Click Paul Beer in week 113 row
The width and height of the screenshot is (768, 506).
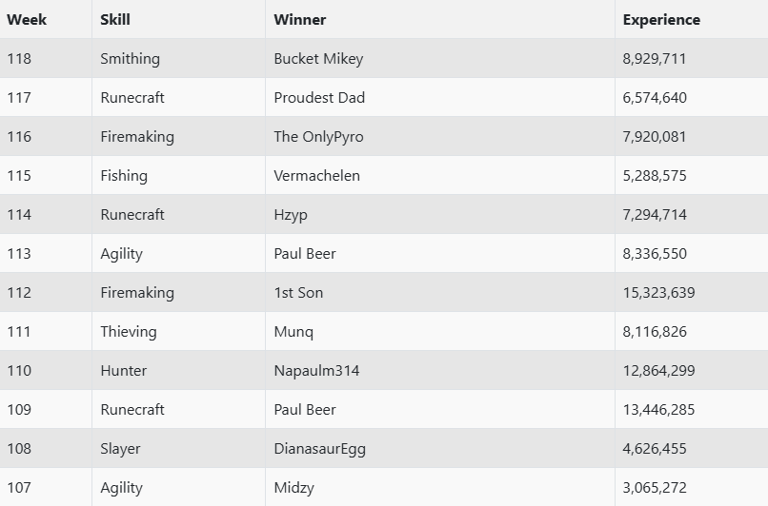304,254
